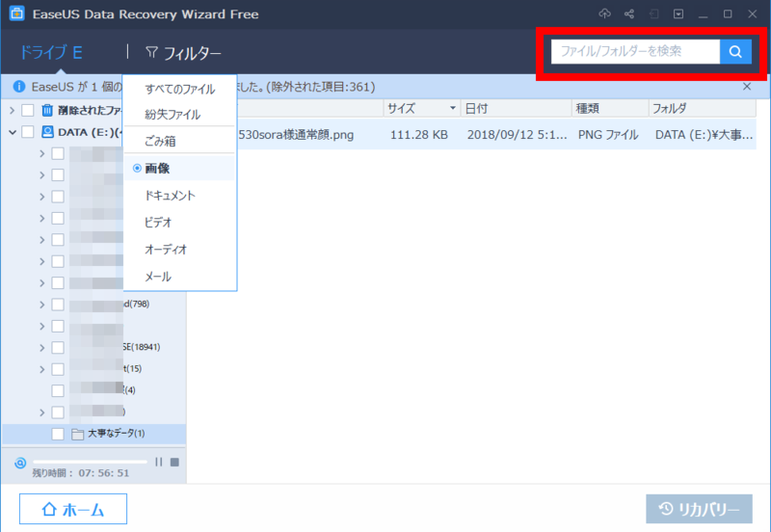Click the trash can icon for deleted files
Screen dimensions: 771x532
[47, 110]
